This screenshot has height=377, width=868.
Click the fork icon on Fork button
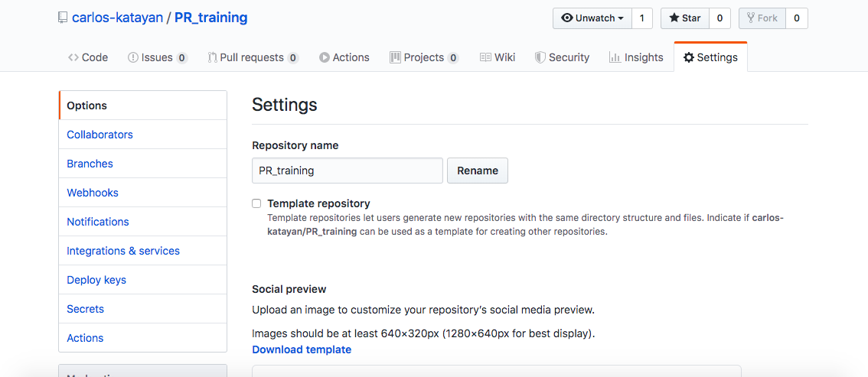click(751, 18)
